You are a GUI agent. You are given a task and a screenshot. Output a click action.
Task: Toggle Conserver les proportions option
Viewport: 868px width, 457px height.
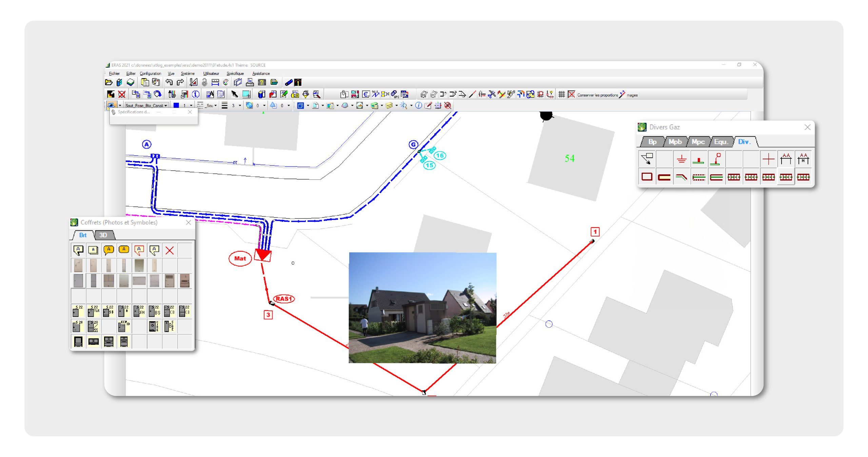tap(597, 95)
